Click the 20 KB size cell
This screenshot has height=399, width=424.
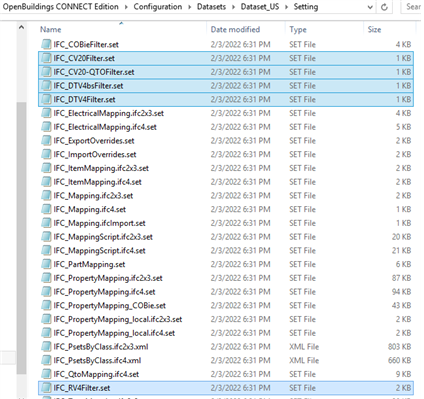click(402, 237)
